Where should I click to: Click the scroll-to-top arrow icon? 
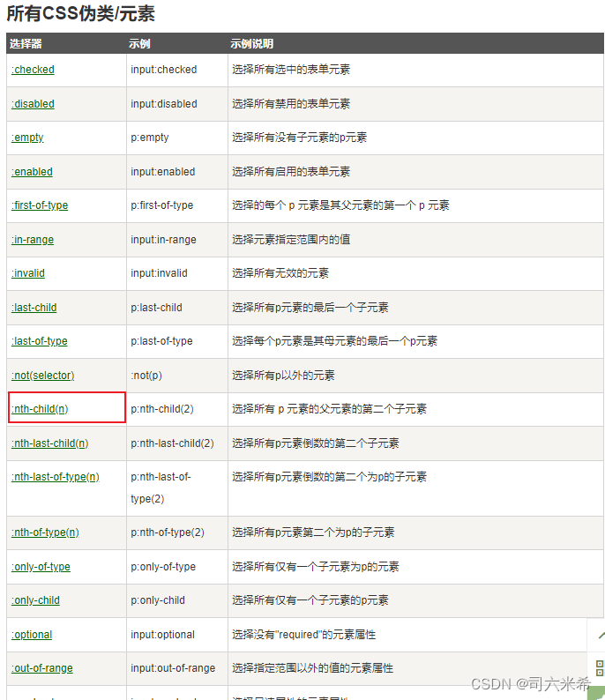(x=601, y=635)
